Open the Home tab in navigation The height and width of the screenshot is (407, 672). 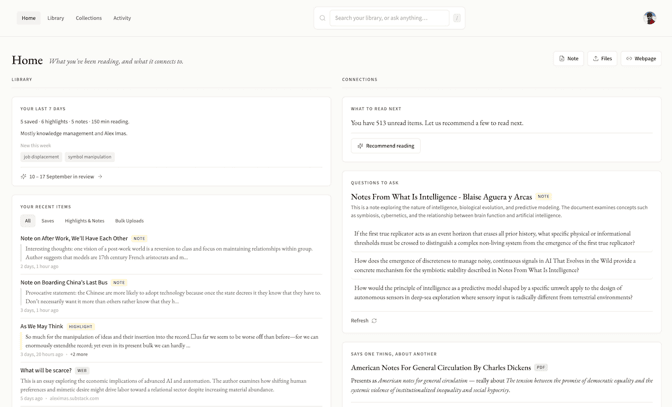tap(29, 18)
